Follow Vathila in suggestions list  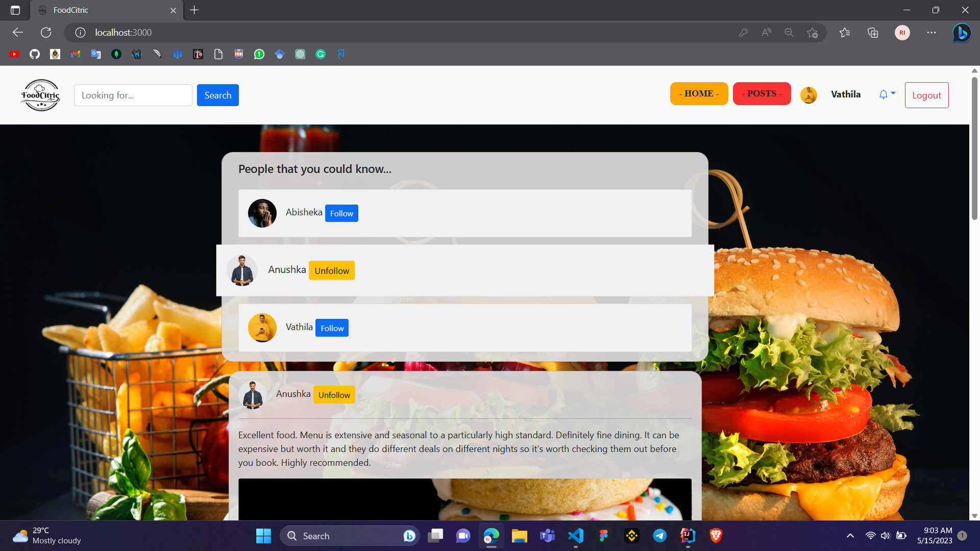(x=332, y=328)
